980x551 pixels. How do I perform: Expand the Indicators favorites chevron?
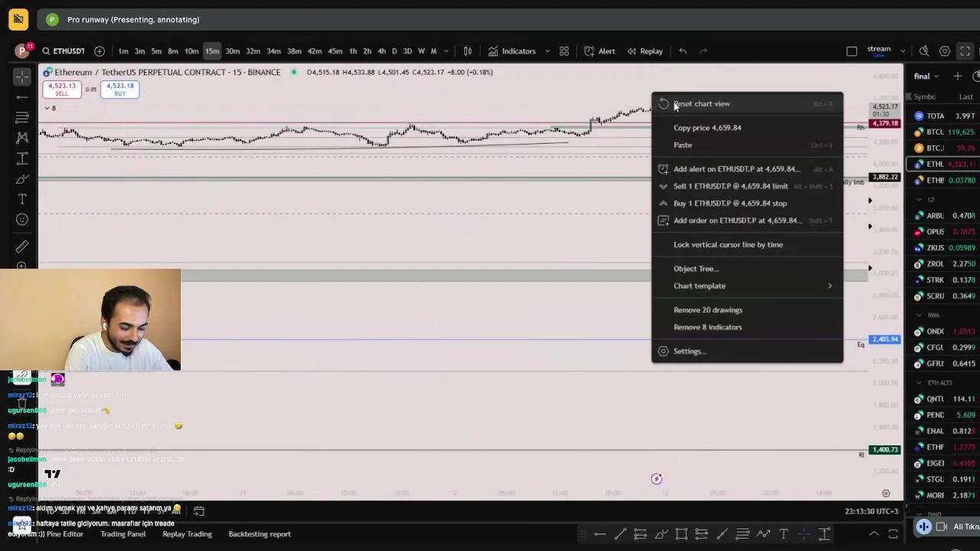tap(547, 51)
